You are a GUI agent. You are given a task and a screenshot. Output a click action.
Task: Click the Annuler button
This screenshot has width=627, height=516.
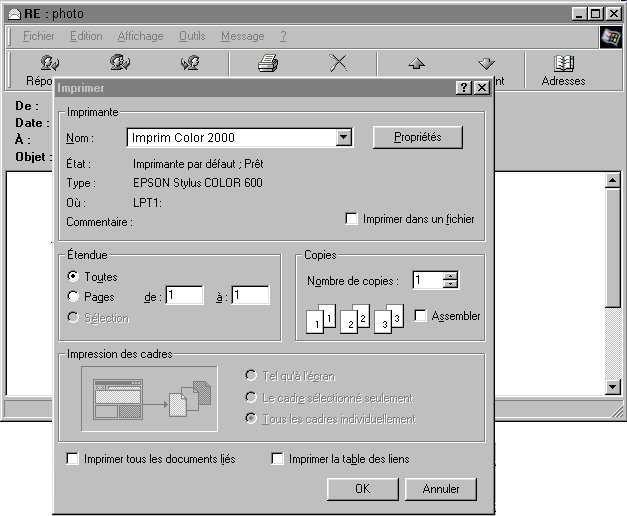(441, 489)
